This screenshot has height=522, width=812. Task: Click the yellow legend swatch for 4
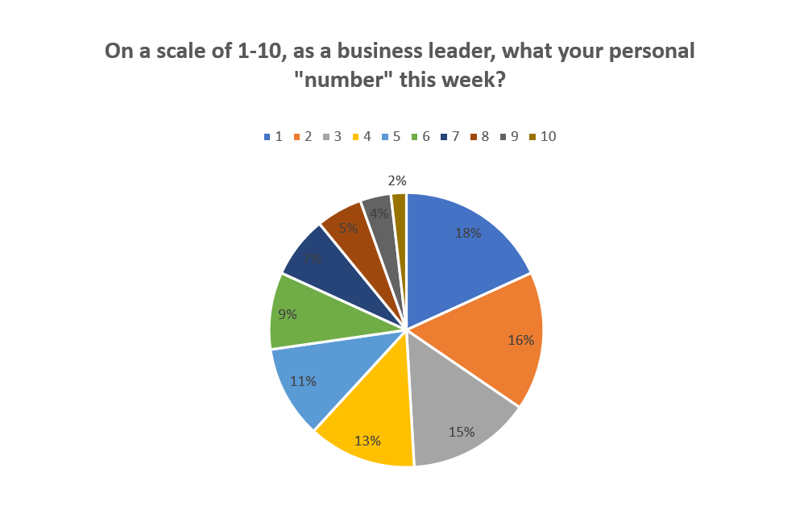[x=355, y=137]
